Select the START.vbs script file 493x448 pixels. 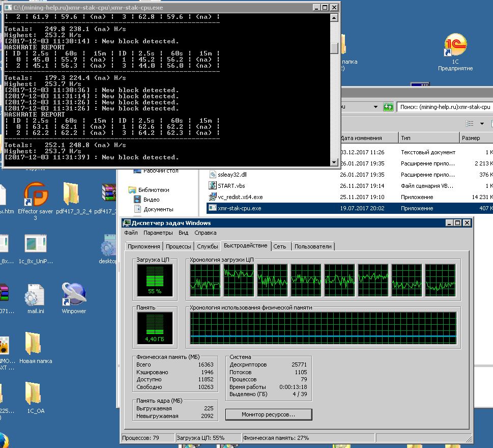(x=232, y=186)
